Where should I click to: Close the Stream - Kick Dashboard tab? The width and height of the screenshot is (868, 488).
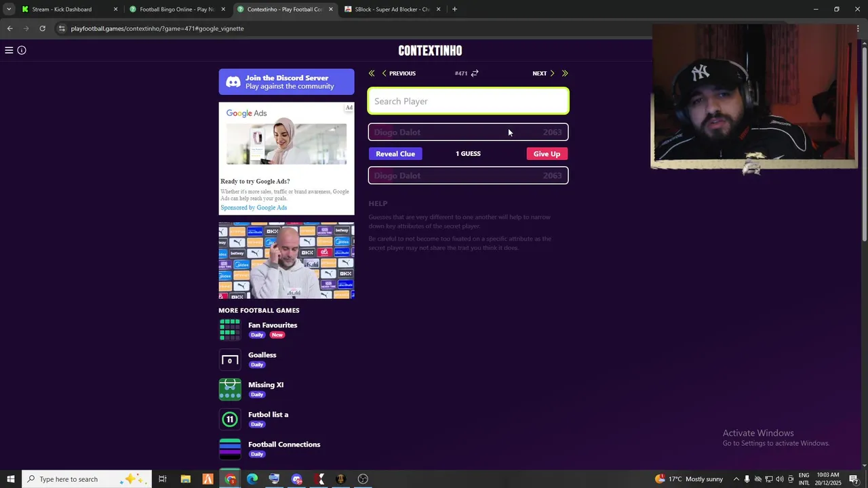coord(115,9)
